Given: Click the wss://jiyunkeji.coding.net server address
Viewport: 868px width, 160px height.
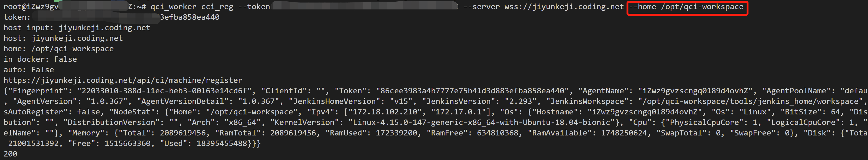Looking at the screenshot, I should pyautogui.click(x=564, y=7).
